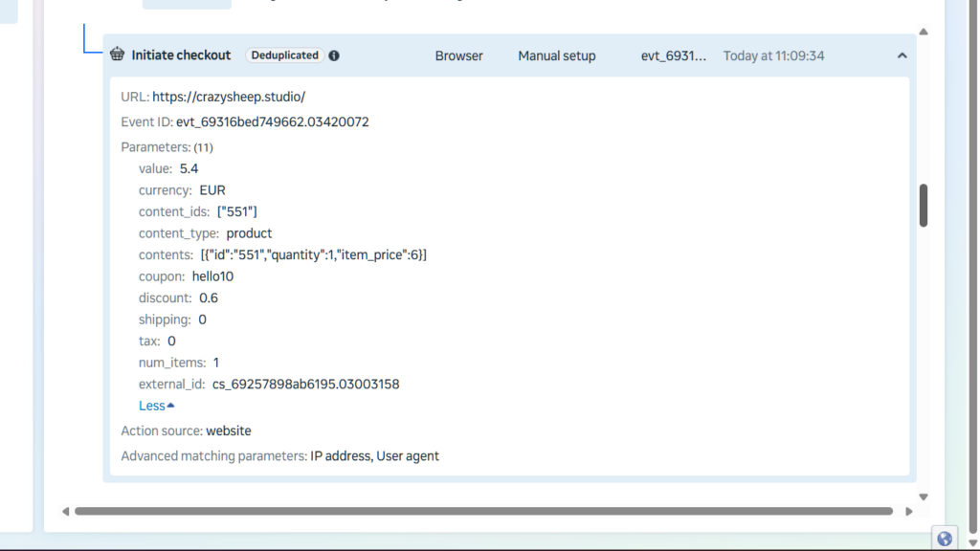Click the page scrollbar down arrow
This screenshot has width=980, height=551.
tap(972, 542)
